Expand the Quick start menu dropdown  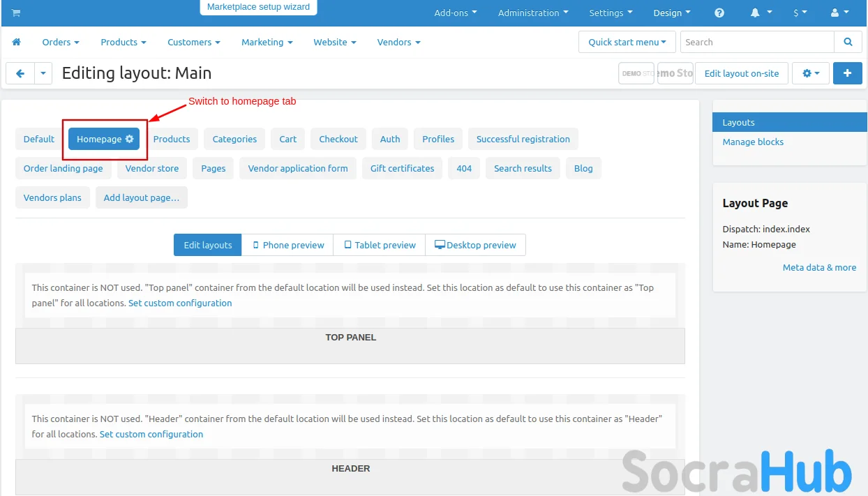point(627,42)
